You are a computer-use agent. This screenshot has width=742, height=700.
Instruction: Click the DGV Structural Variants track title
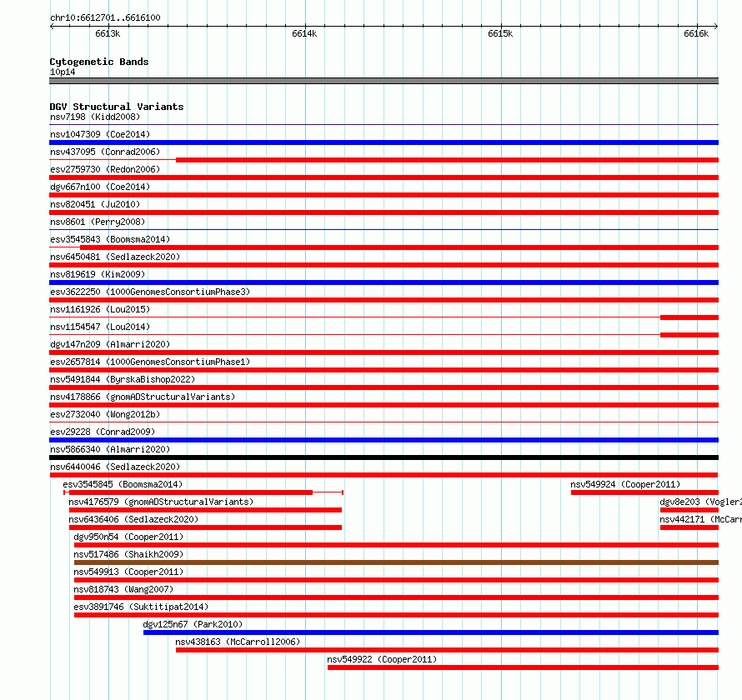tap(117, 107)
